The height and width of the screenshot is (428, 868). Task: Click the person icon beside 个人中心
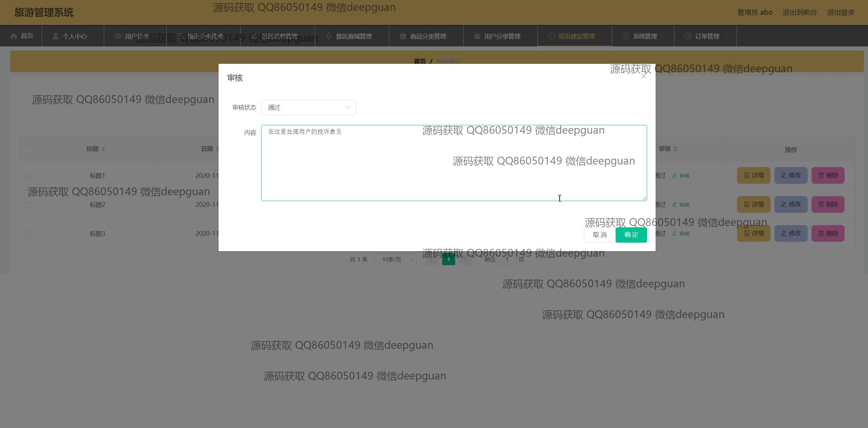coord(55,36)
